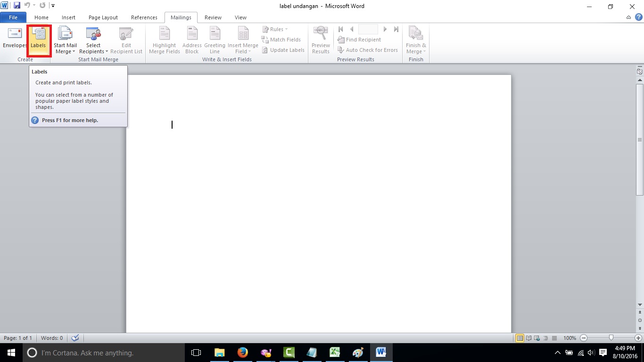Screen dimensions: 644x362
Task: Click the 100% zoom level button
Action: point(570,338)
